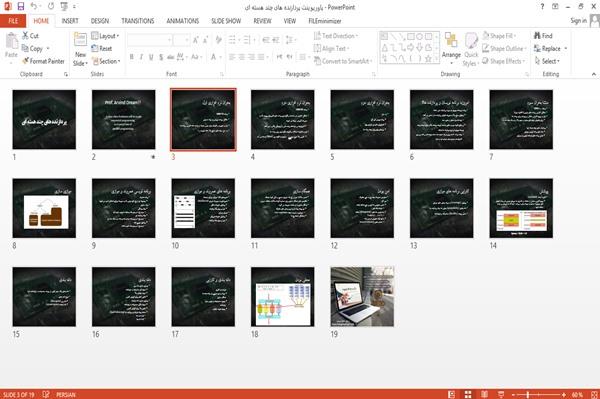Switch to Normal view from status bar

pyautogui.click(x=452, y=394)
